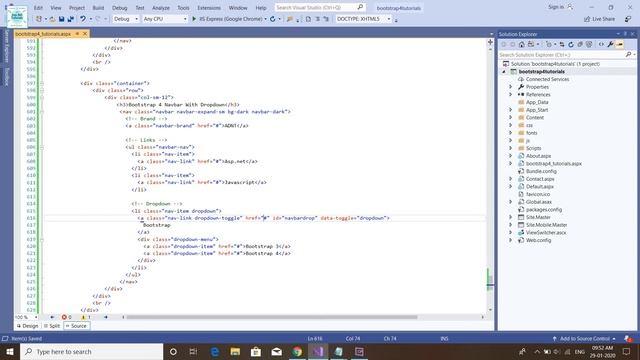Open the Analyze menu
Viewport: 640px width, 360px height.
tap(161, 8)
